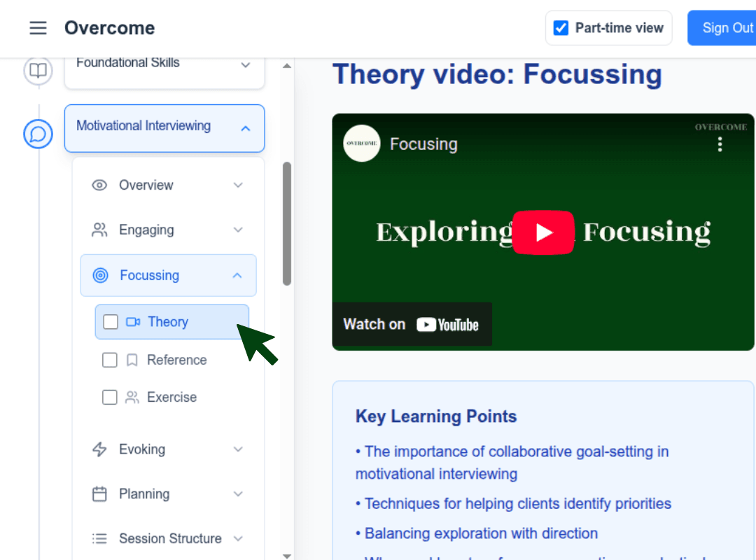This screenshot has width=756, height=560.
Task: Click the Motivational Interviewing label
Action: (x=143, y=126)
